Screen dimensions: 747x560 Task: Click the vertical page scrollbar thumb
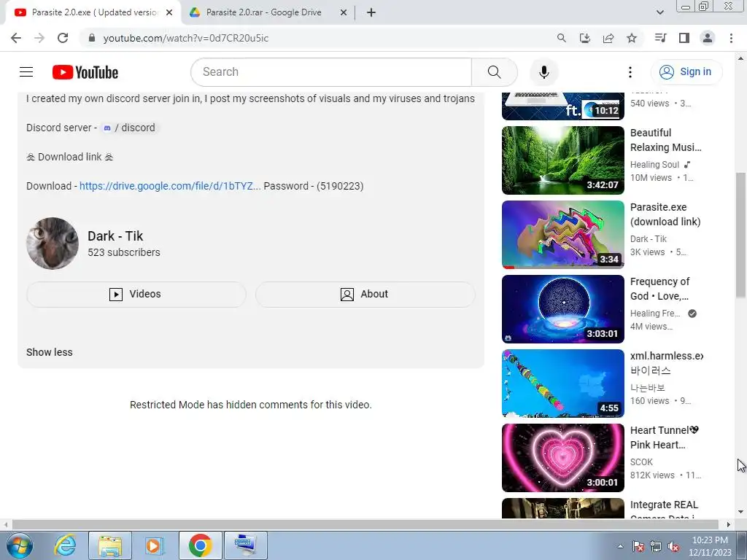pos(740,236)
